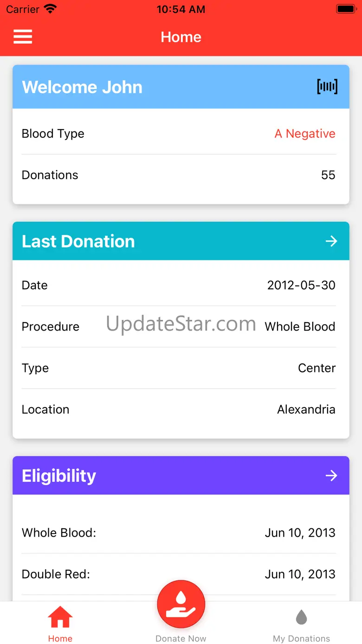
Task: Tap the My Donations blood drop icon
Action: pos(302,618)
